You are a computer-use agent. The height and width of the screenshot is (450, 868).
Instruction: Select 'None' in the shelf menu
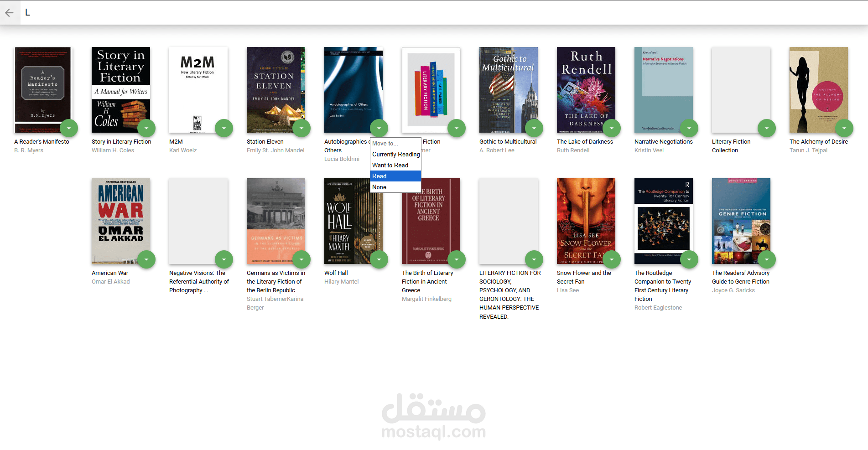(396, 187)
